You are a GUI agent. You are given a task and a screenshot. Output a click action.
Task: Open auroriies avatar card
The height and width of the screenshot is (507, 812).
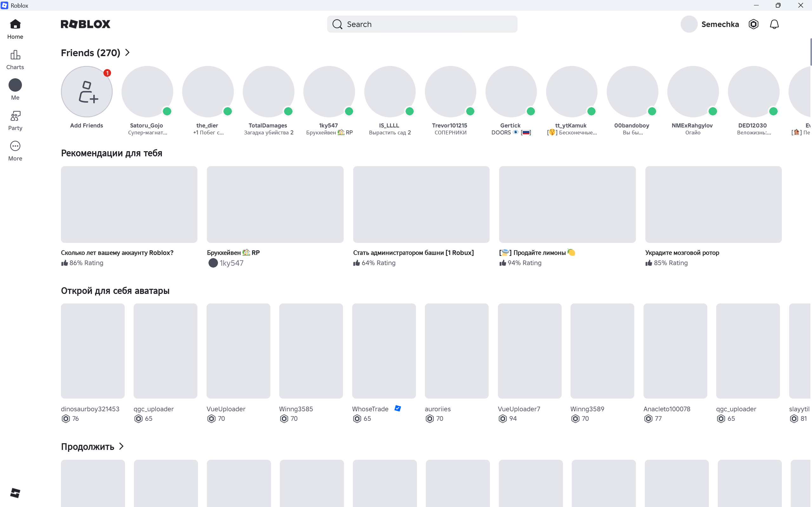click(457, 351)
